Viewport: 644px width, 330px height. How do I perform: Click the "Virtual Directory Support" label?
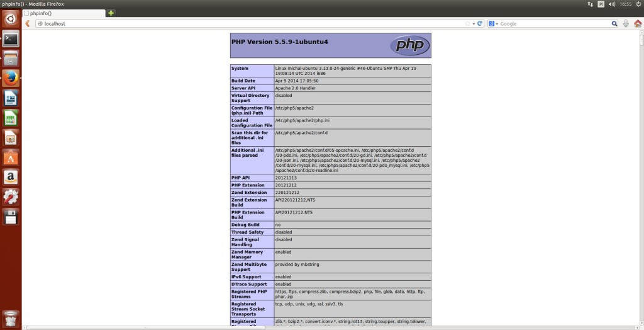(x=250, y=98)
